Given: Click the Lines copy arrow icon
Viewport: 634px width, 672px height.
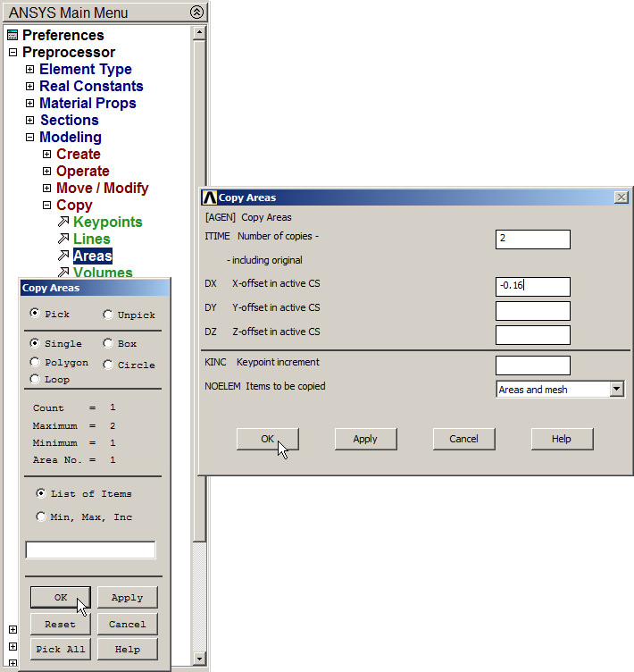Looking at the screenshot, I should [x=63, y=239].
